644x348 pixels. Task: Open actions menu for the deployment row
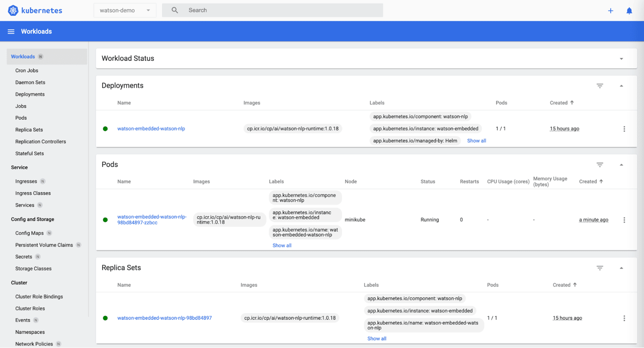(624, 129)
